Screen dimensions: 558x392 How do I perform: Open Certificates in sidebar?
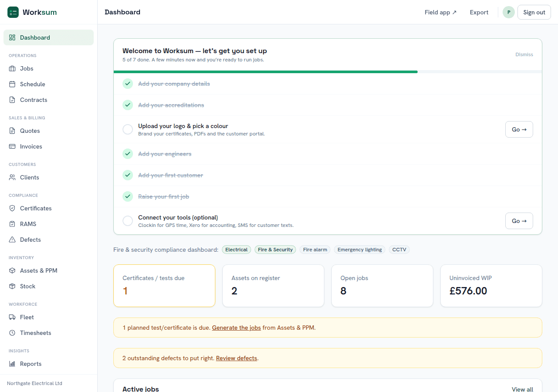[48, 208]
